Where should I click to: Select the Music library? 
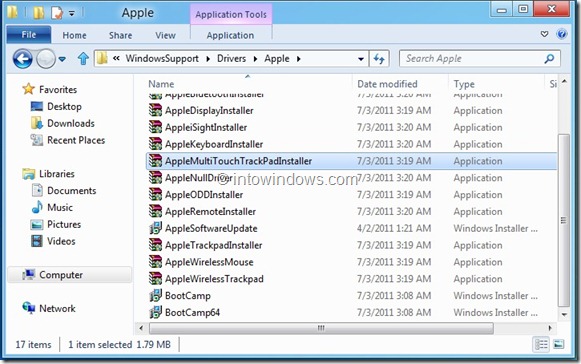[x=60, y=207]
